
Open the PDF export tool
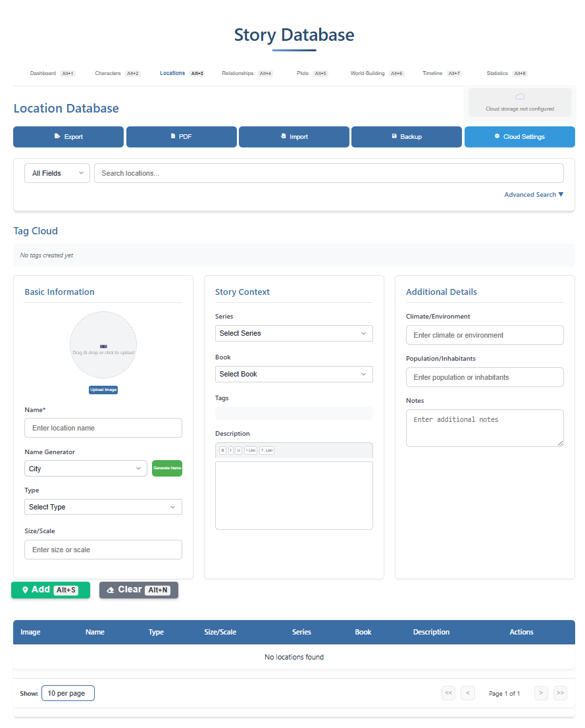181,137
